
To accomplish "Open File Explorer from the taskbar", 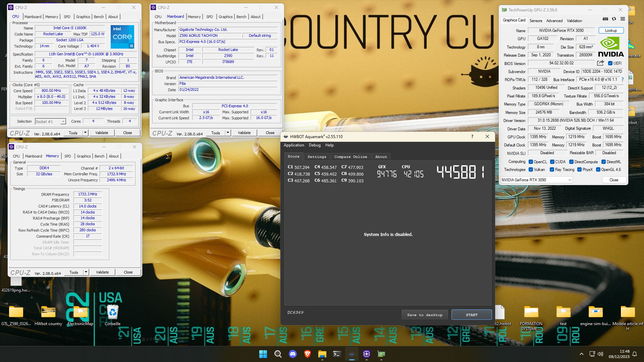I will 322,354.
